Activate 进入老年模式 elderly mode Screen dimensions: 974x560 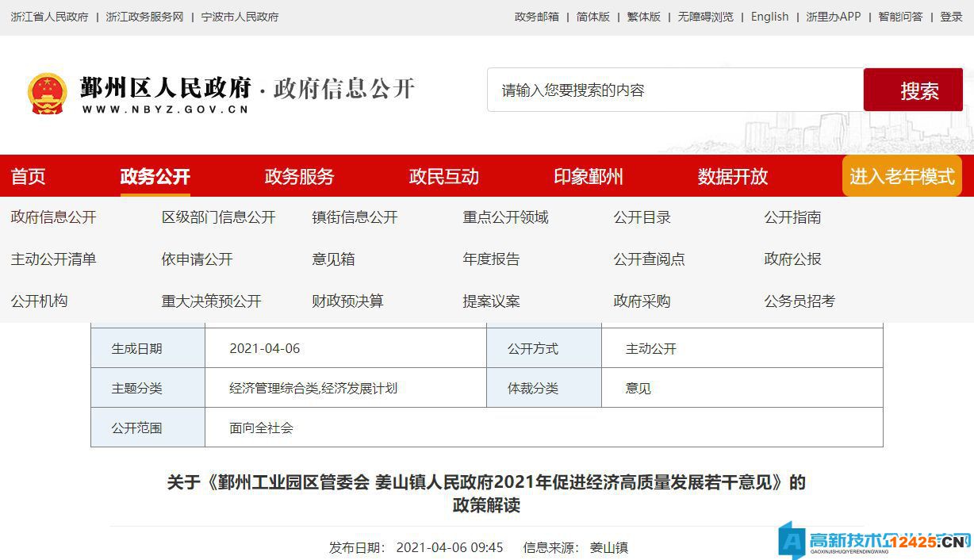point(902,176)
